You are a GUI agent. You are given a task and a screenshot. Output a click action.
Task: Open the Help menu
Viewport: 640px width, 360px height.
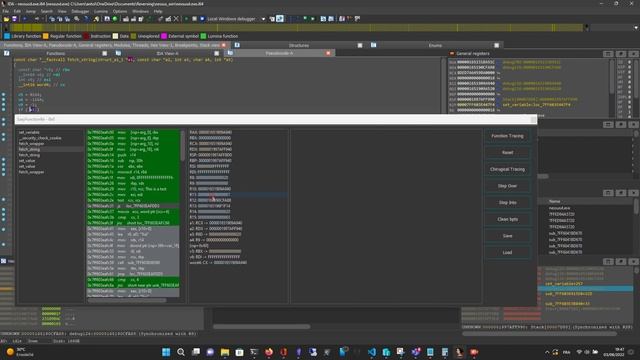pyautogui.click(x=158, y=11)
